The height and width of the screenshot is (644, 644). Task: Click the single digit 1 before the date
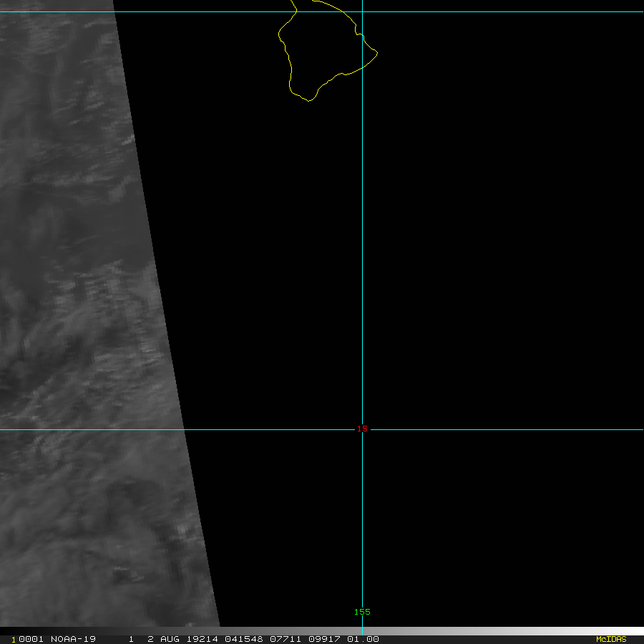[131, 639]
